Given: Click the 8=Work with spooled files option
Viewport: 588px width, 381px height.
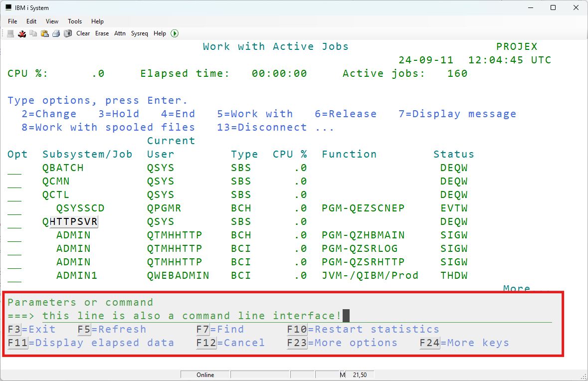Looking at the screenshot, I should pyautogui.click(x=108, y=128).
